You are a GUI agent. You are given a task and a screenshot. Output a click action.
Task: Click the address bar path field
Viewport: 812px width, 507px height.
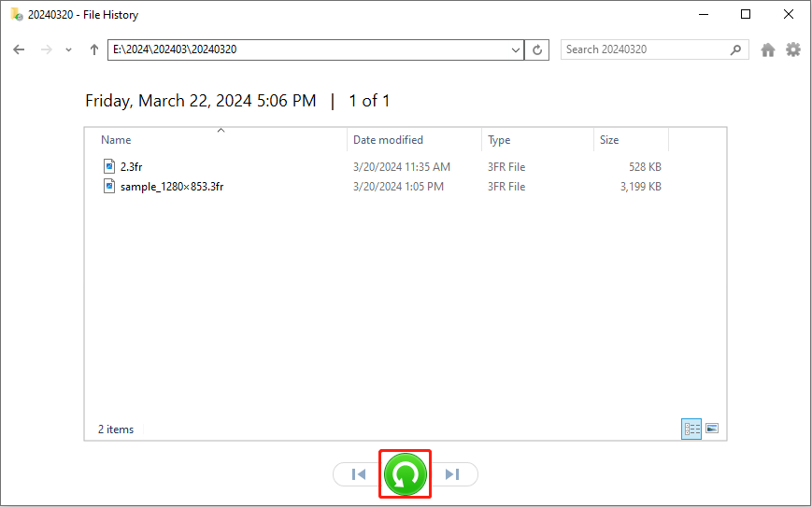click(x=308, y=49)
